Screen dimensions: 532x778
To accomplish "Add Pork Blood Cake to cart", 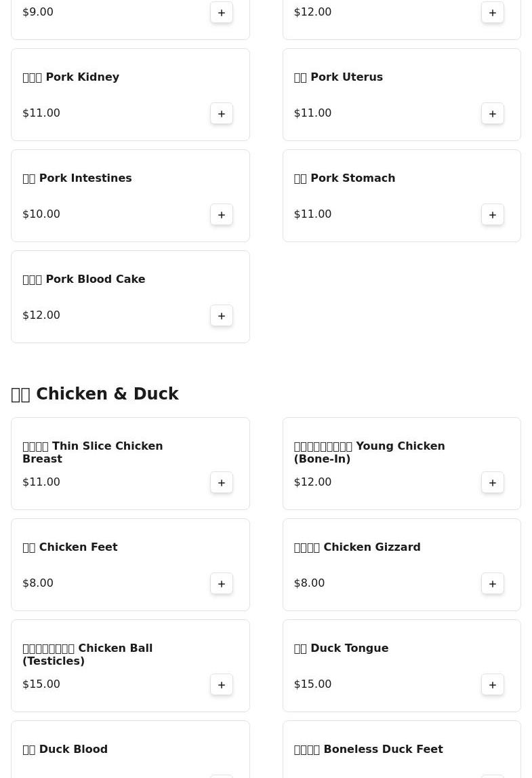I will click(222, 315).
